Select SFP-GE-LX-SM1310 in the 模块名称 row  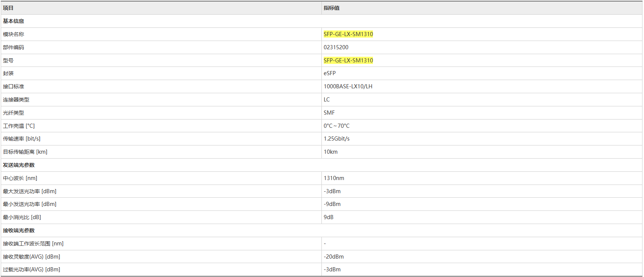[348, 34]
